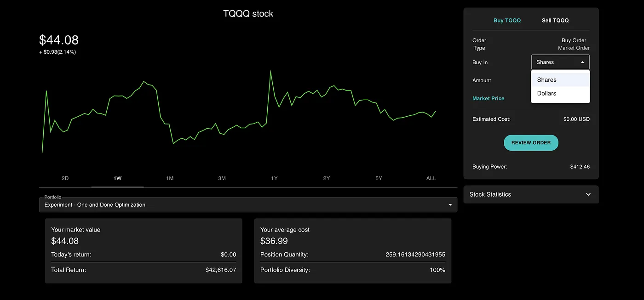The width and height of the screenshot is (644, 300).
Task: Click the green TQQQ price line chart
Action: [238, 112]
